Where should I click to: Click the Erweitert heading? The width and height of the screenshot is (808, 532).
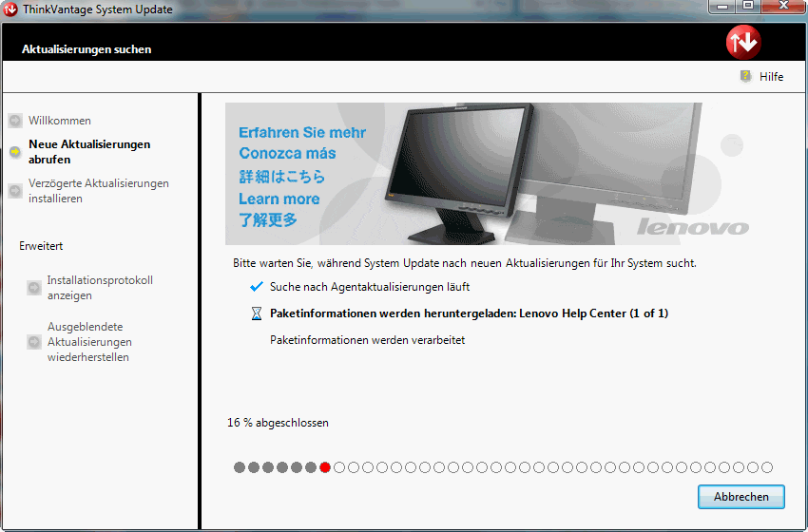pos(41,246)
